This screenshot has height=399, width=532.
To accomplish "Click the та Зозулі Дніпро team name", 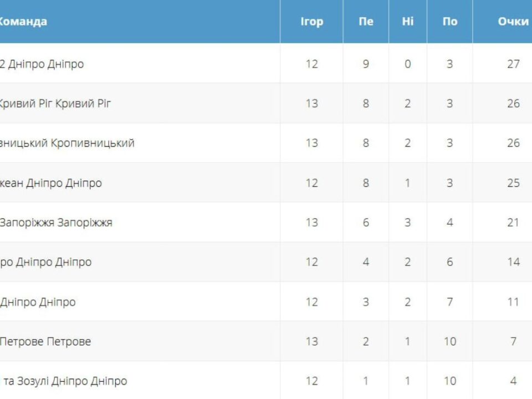I will point(65,381).
